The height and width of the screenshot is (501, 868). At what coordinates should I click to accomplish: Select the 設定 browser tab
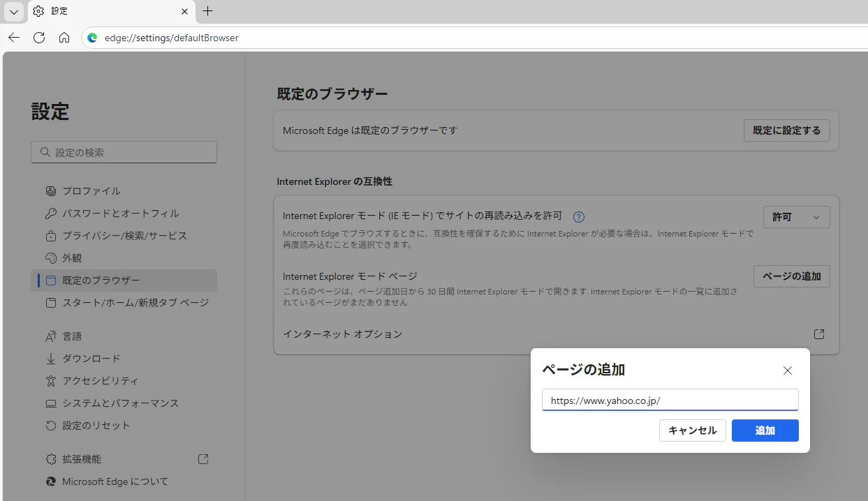click(111, 11)
